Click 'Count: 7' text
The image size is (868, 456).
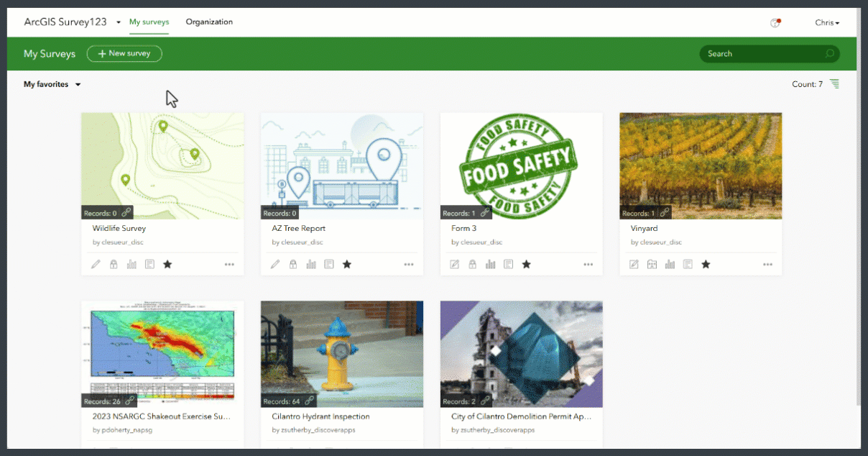[x=808, y=84]
